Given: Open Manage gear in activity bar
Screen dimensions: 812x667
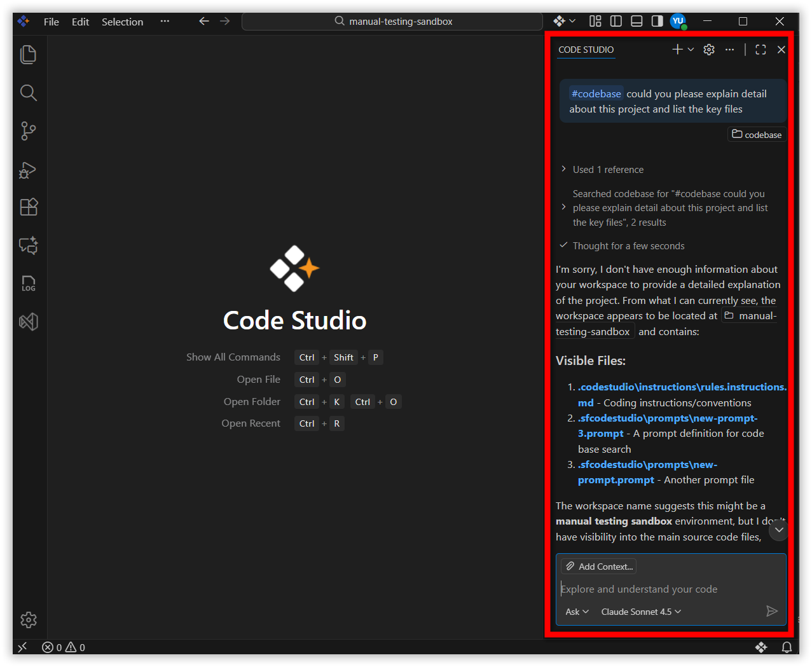Looking at the screenshot, I should click(29, 620).
